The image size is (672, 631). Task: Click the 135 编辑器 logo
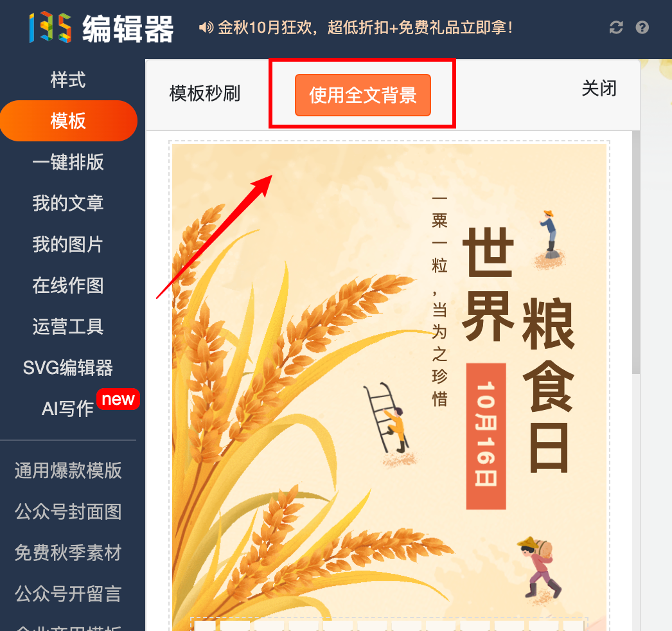(x=102, y=28)
